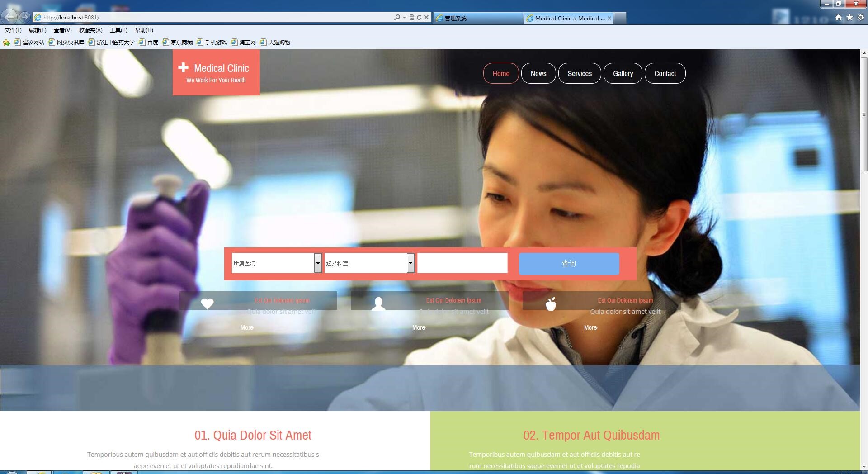This screenshot has height=474, width=868.
Task: Expand the 所属医院 hospital dropdown
Action: (x=318, y=263)
